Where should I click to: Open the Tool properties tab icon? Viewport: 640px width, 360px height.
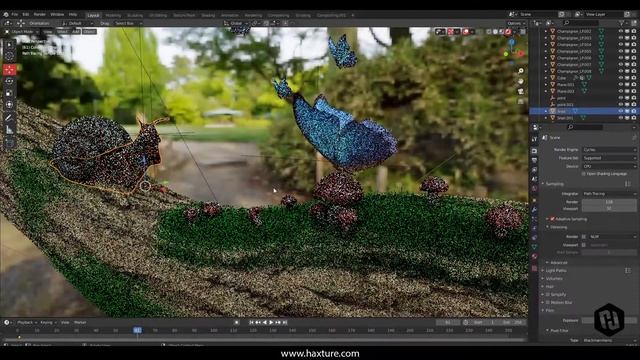[x=535, y=140]
